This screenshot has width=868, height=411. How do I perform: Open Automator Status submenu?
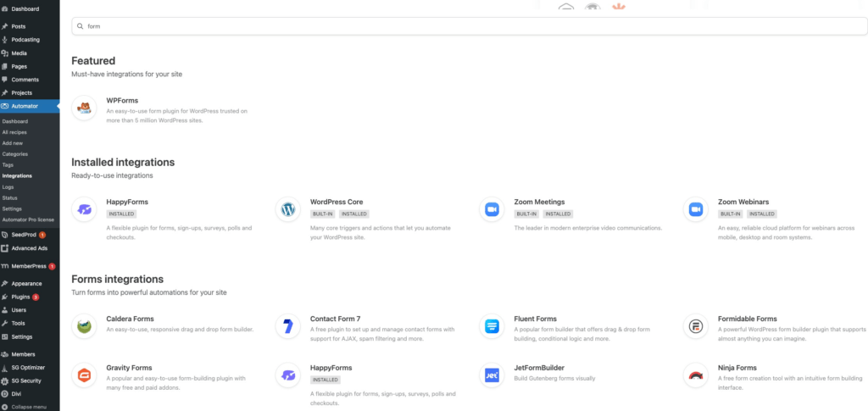[9, 198]
